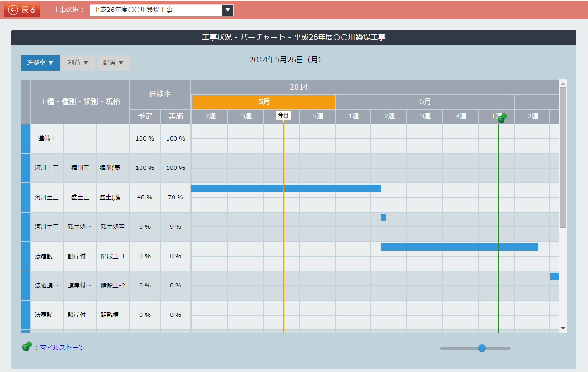588x372 pixels.
Task: Select the 6月 month header
Action: point(425,102)
